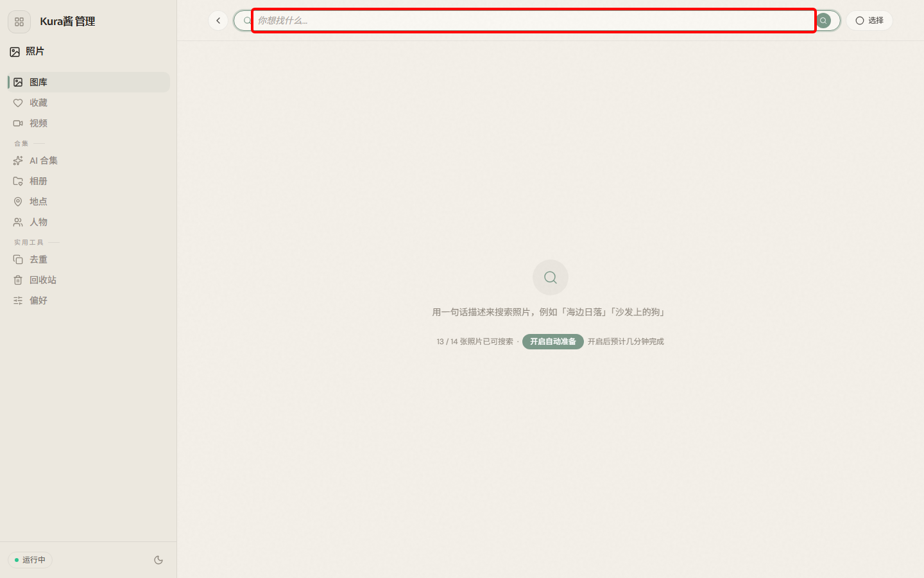Click the 照片 section header
The height and width of the screenshot is (578, 924).
coord(27,51)
